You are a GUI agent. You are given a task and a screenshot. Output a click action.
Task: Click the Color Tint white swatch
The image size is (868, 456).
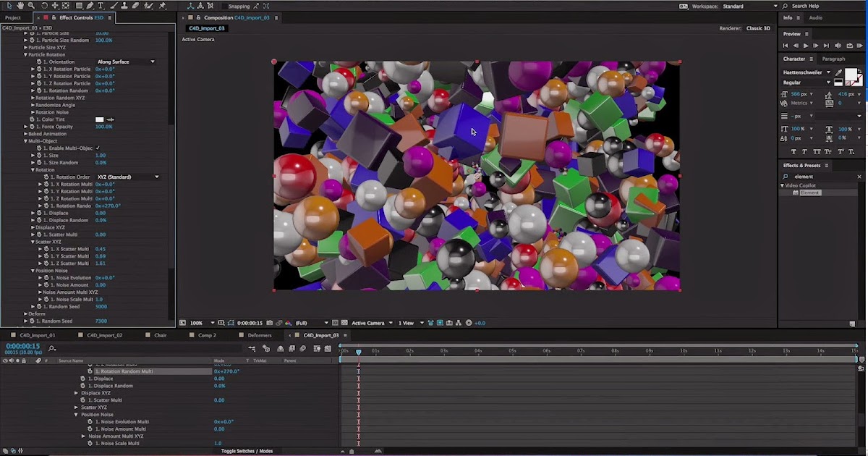tap(100, 119)
